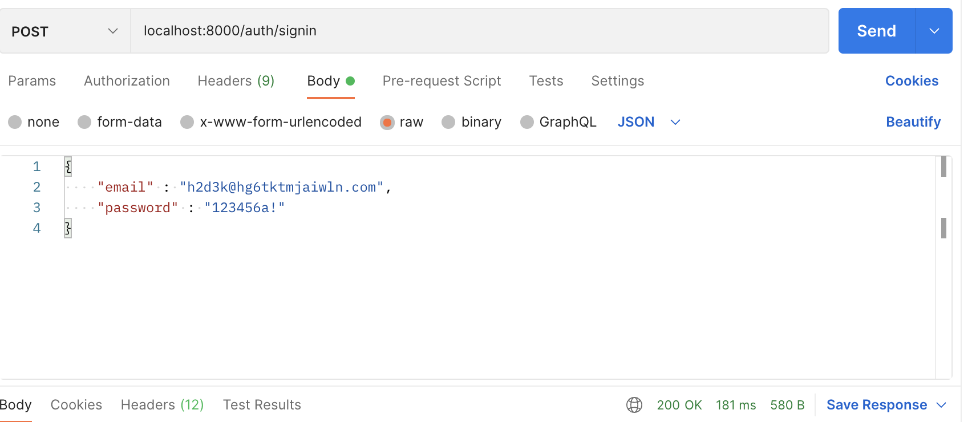Click the 580 B response size
The width and height of the screenshot is (980, 422).
click(787, 405)
